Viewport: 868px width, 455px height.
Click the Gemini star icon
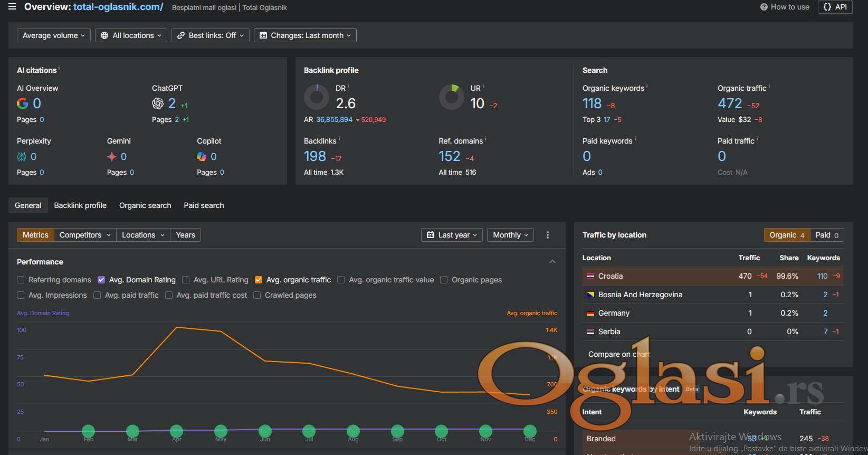pos(112,157)
